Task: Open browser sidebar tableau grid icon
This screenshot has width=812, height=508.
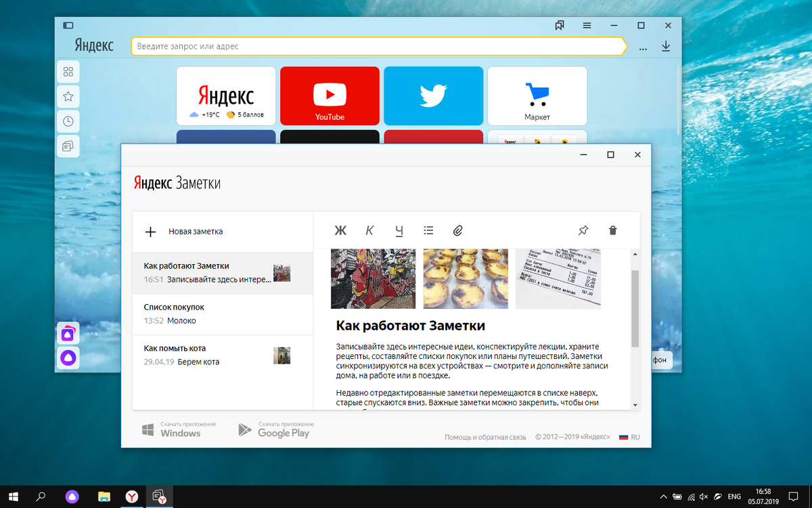Action: click(68, 72)
